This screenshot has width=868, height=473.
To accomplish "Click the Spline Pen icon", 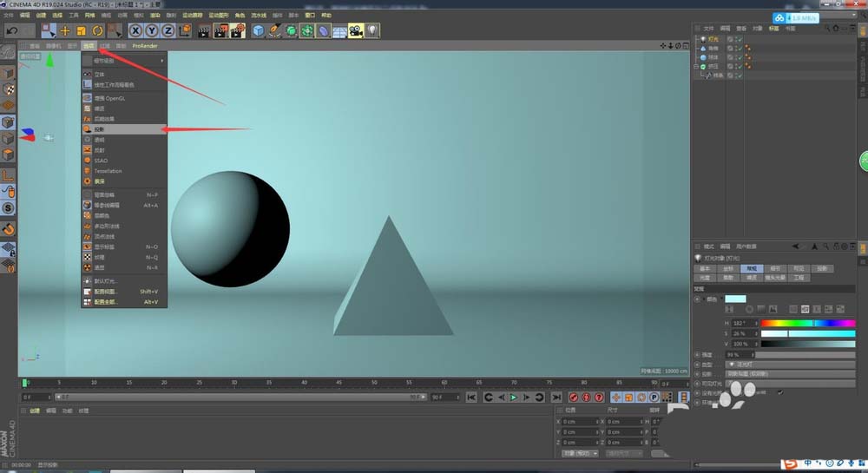I will coord(274,31).
